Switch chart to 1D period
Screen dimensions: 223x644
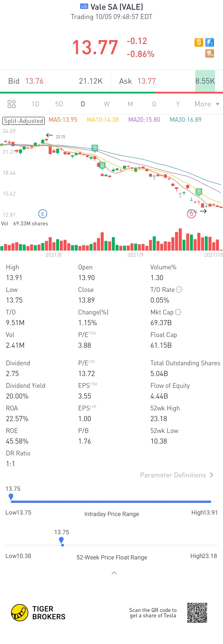(x=36, y=104)
